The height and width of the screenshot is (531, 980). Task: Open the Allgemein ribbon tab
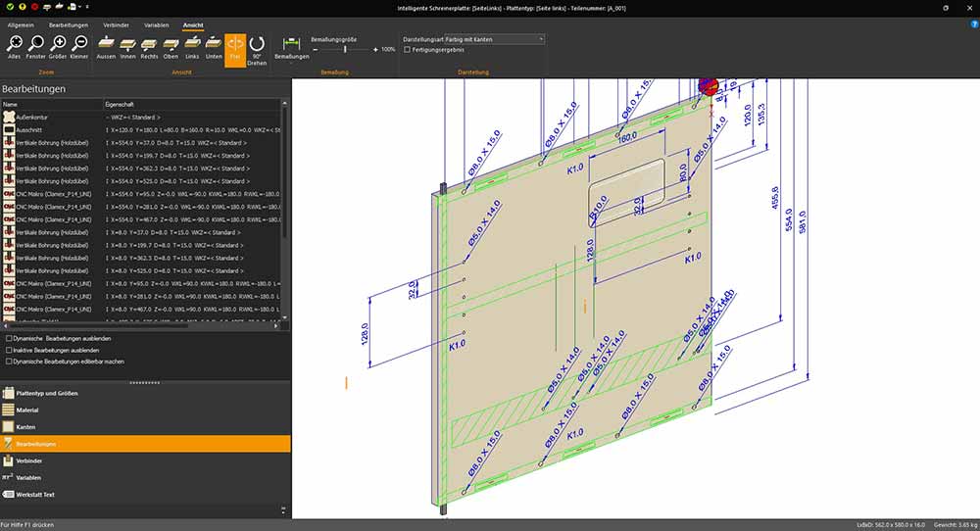click(x=21, y=25)
